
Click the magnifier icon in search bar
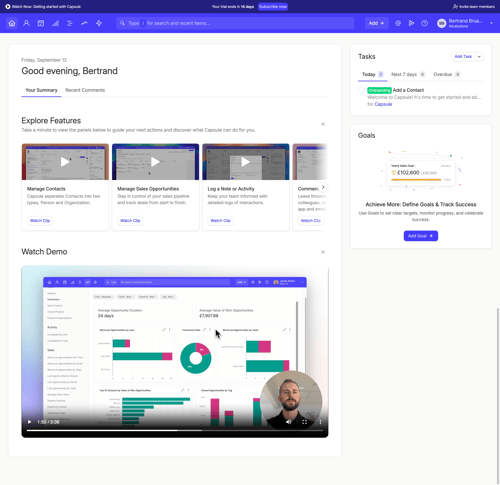click(122, 23)
